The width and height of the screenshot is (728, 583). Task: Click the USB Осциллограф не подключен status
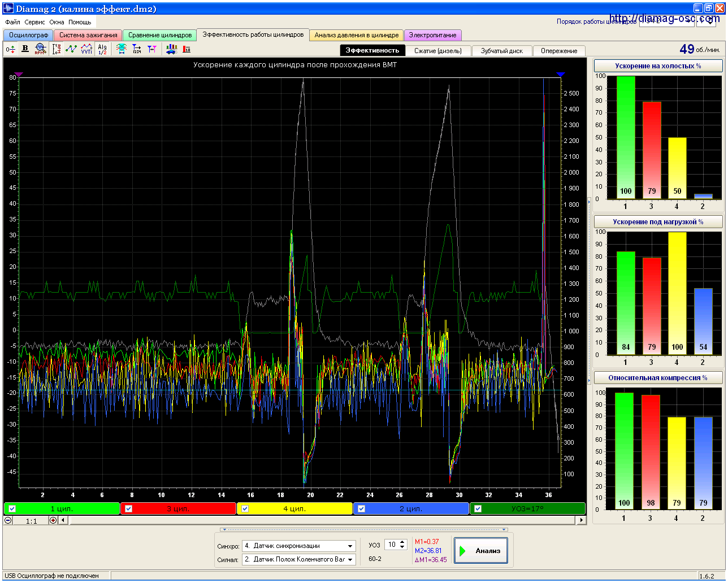(51, 576)
